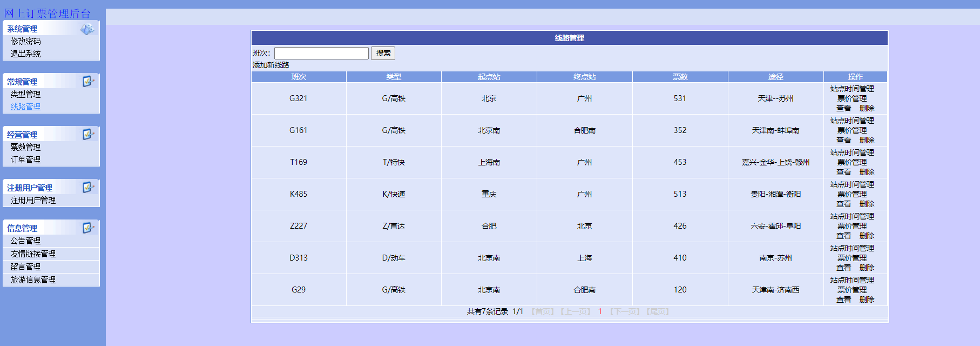Image resolution: width=980 pixels, height=346 pixels.
Task: Click the 网上订票管理后台 title
Action: pyautogui.click(x=47, y=14)
